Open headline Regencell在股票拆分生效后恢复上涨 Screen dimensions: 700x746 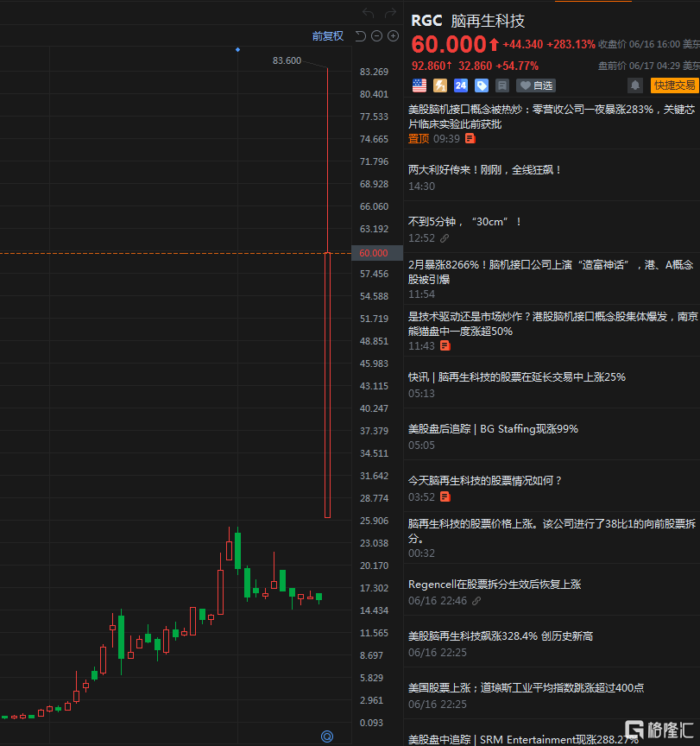pos(495,585)
